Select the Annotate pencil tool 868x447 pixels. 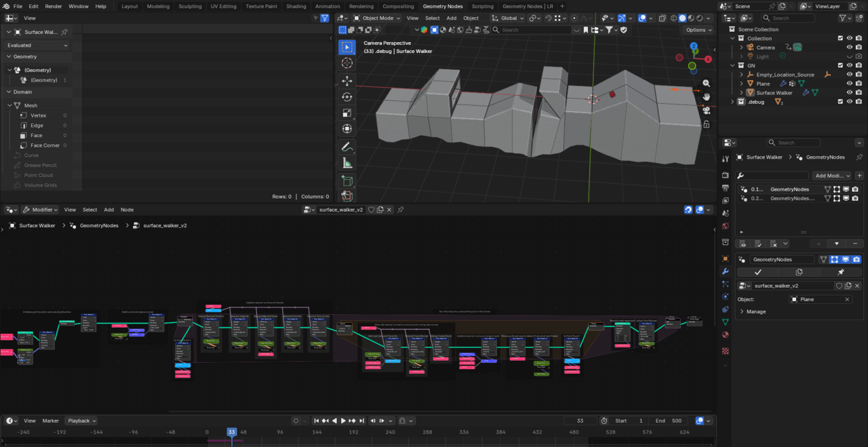pyautogui.click(x=347, y=147)
